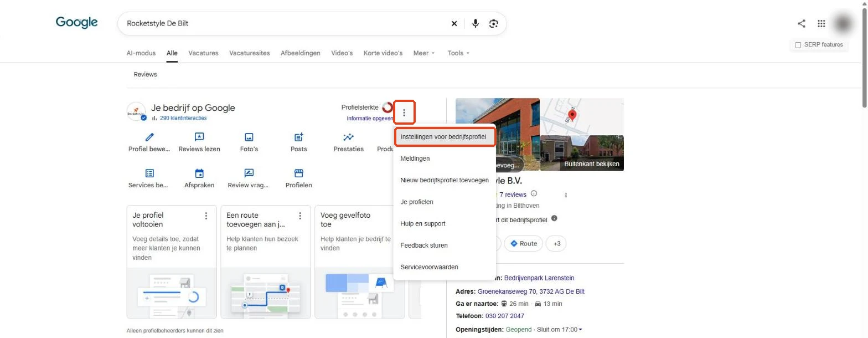Open the Profielen storefront icon

click(x=299, y=173)
